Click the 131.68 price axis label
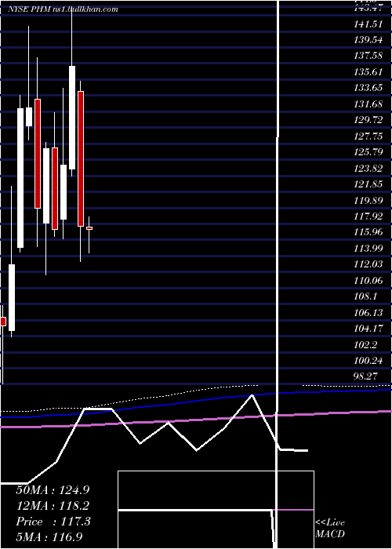392x549 pixels. click(368, 104)
